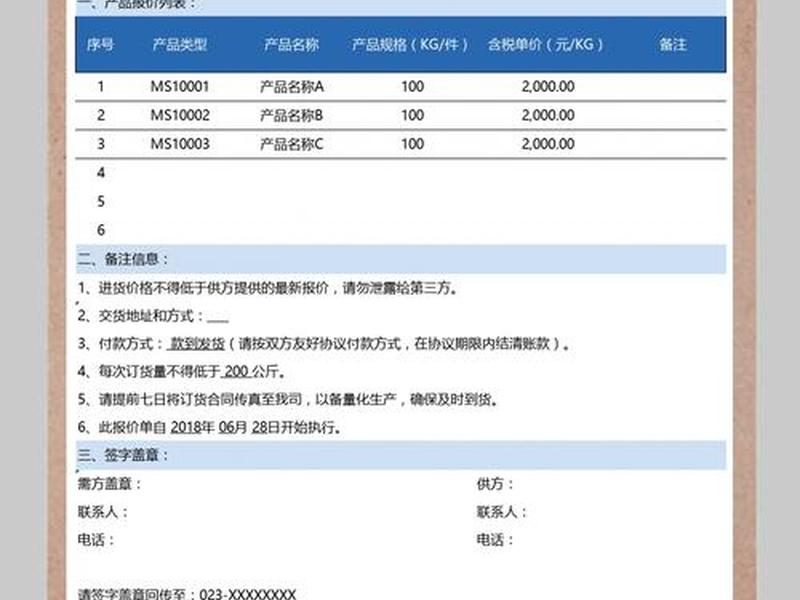Click the underlined 06月 date value
The width and height of the screenshot is (800, 600).
233,427
